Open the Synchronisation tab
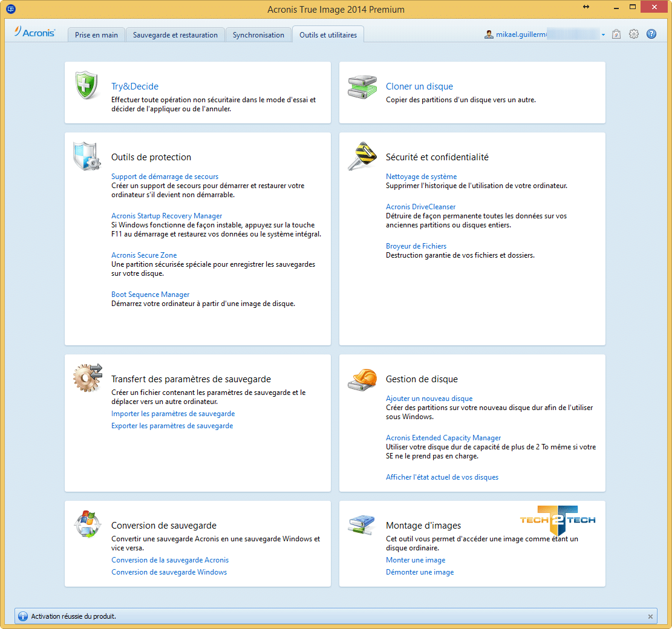Screen dimensions: 672x629 point(258,35)
